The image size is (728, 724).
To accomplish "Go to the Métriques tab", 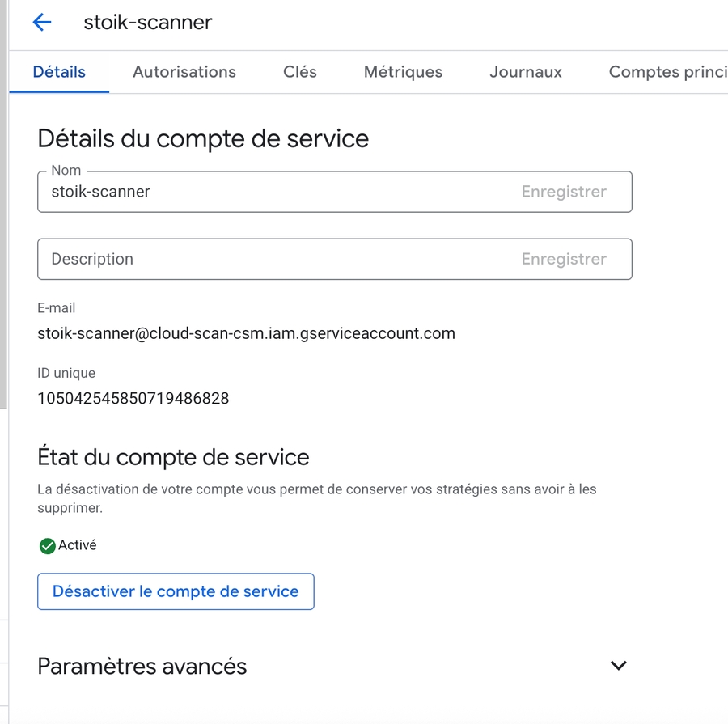I will click(x=403, y=72).
